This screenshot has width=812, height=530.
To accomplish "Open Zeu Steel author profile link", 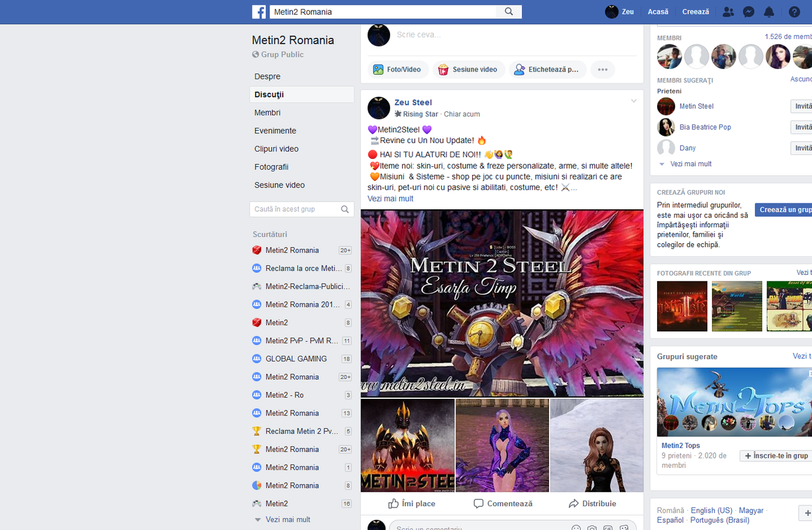I will 413,103.
